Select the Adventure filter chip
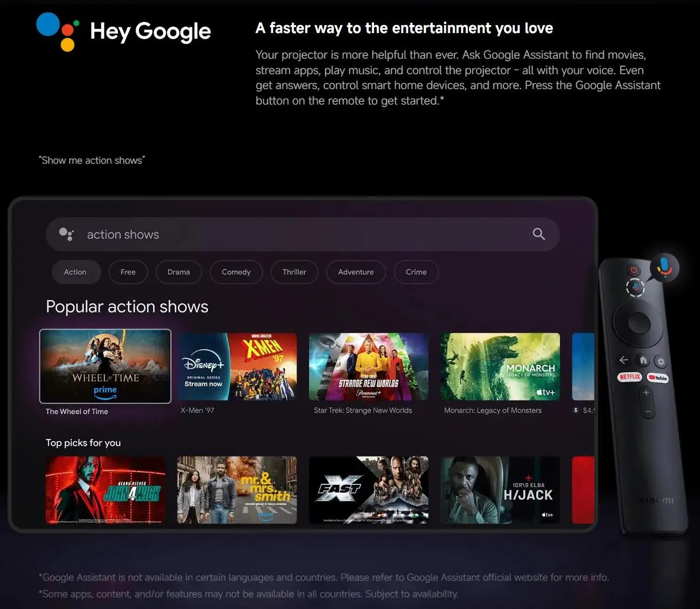This screenshot has width=700, height=609. [356, 272]
